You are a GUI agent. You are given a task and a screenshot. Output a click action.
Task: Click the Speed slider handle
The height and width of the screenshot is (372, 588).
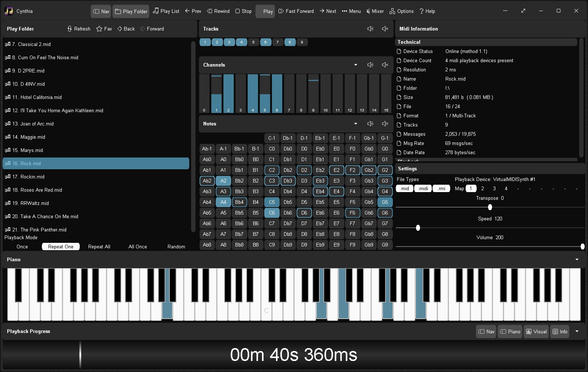click(x=418, y=228)
